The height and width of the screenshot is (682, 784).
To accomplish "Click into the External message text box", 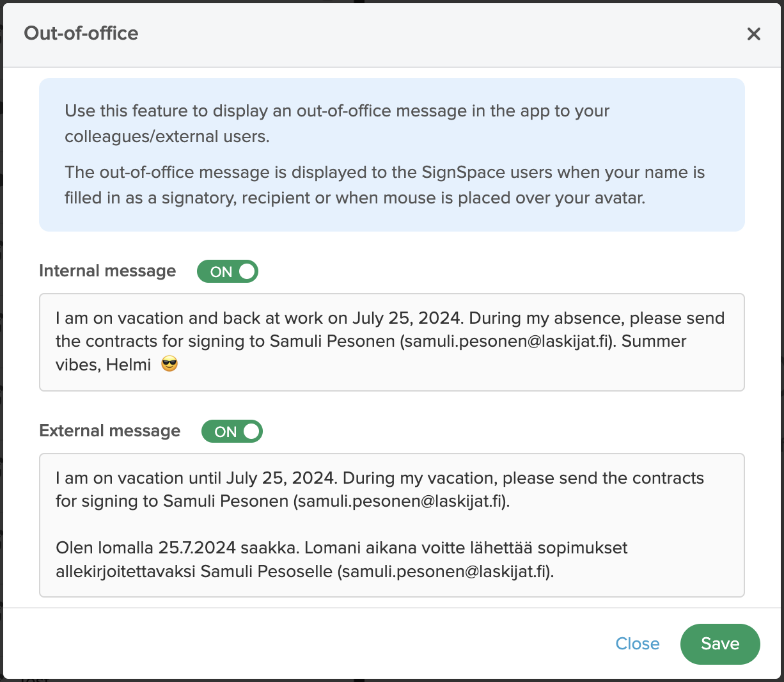I will click(392, 525).
